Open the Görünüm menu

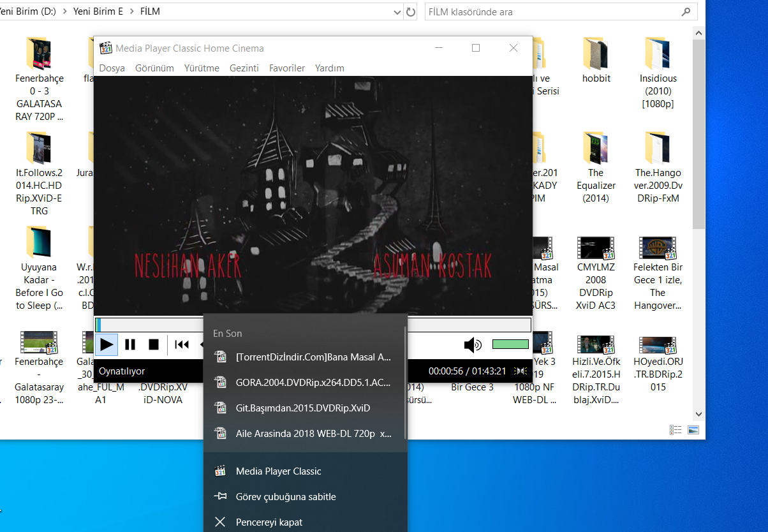click(154, 68)
